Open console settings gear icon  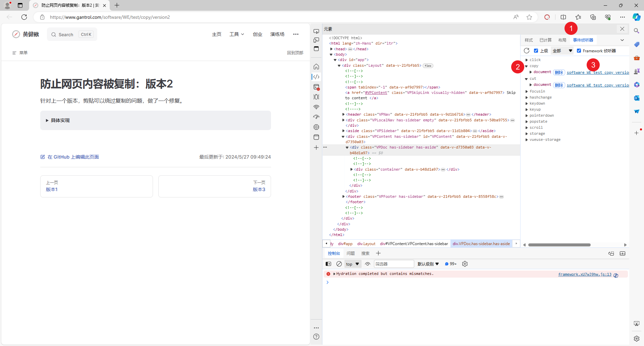click(x=465, y=264)
